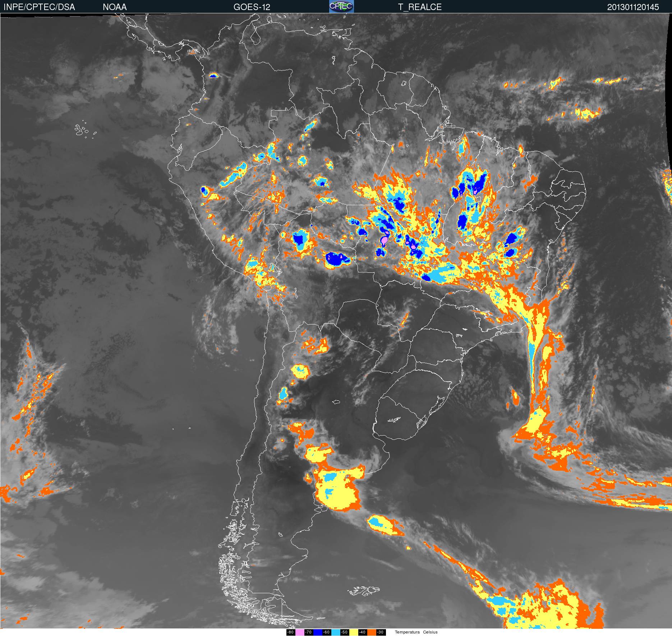This screenshot has height=636, width=672.
Task: Click the CPTEC logo in header
Action: tap(341, 6)
